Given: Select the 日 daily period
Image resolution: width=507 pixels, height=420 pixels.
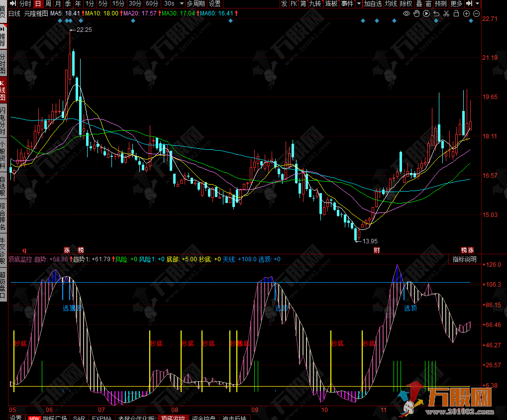Looking at the screenshot, I should [38, 3].
